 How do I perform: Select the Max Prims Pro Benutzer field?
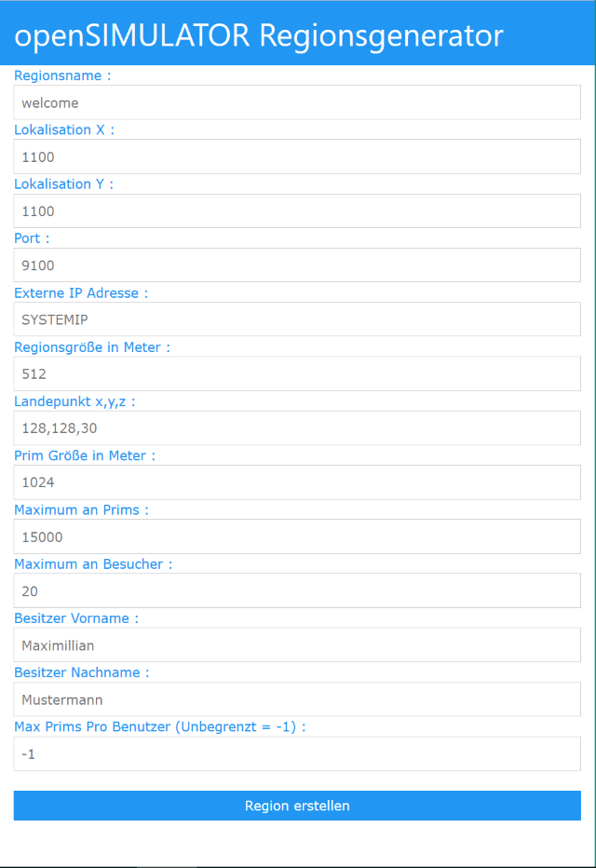point(297,753)
